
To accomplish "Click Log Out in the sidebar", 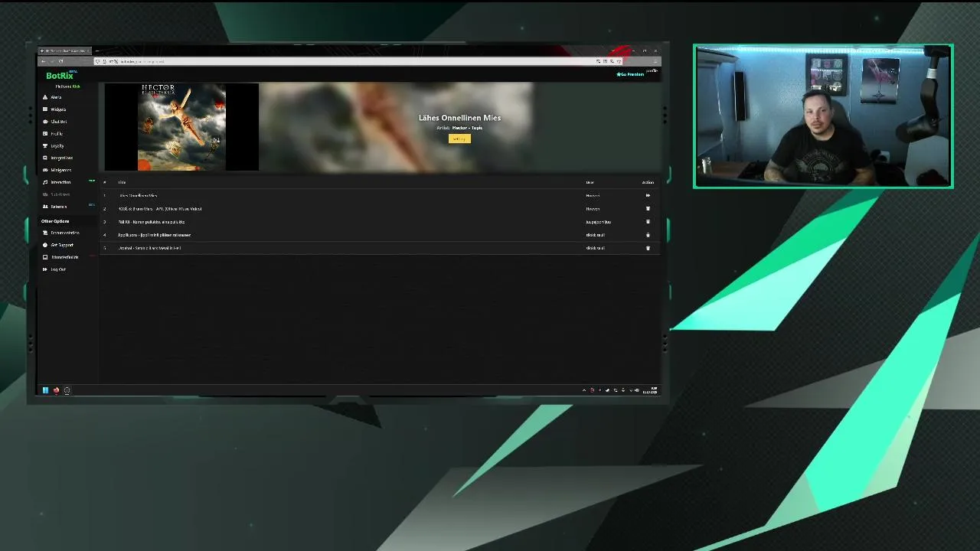I will point(56,269).
